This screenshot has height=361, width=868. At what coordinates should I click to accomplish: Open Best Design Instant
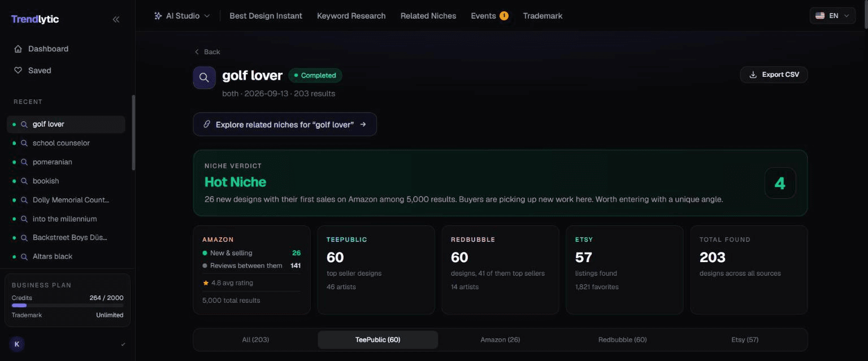(266, 16)
